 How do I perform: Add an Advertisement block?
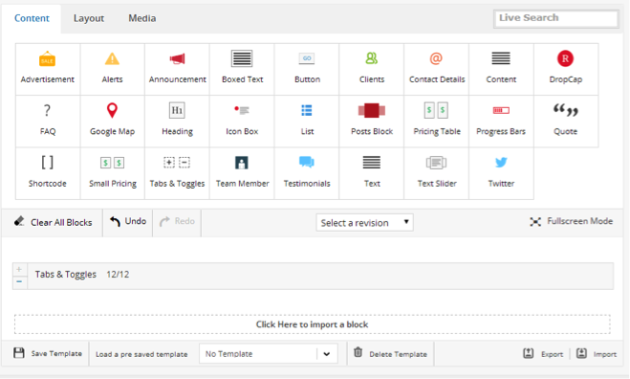point(47,69)
